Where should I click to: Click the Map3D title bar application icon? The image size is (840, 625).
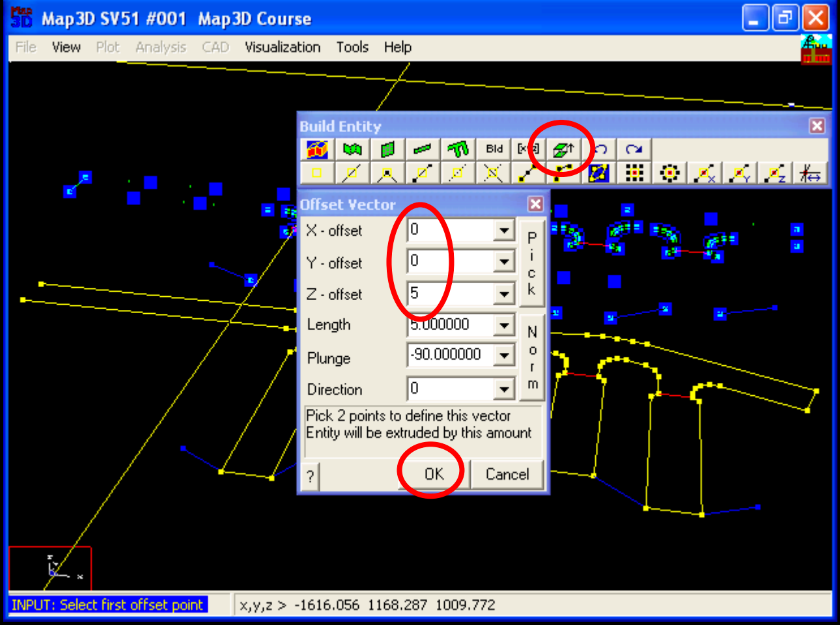click(x=21, y=18)
